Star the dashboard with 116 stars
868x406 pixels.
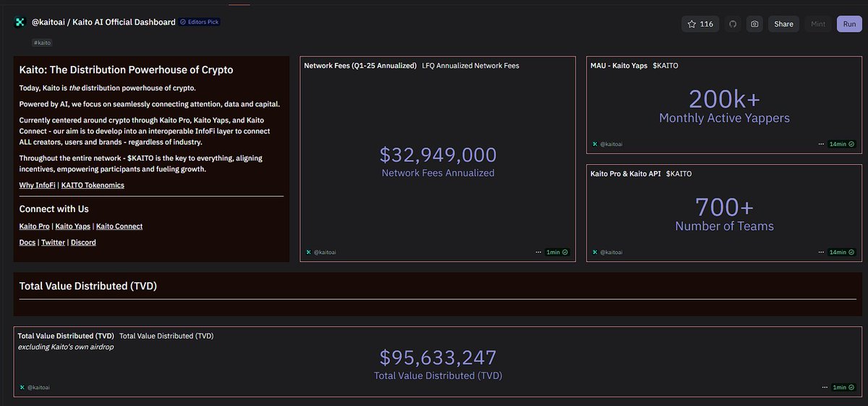click(700, 24)
